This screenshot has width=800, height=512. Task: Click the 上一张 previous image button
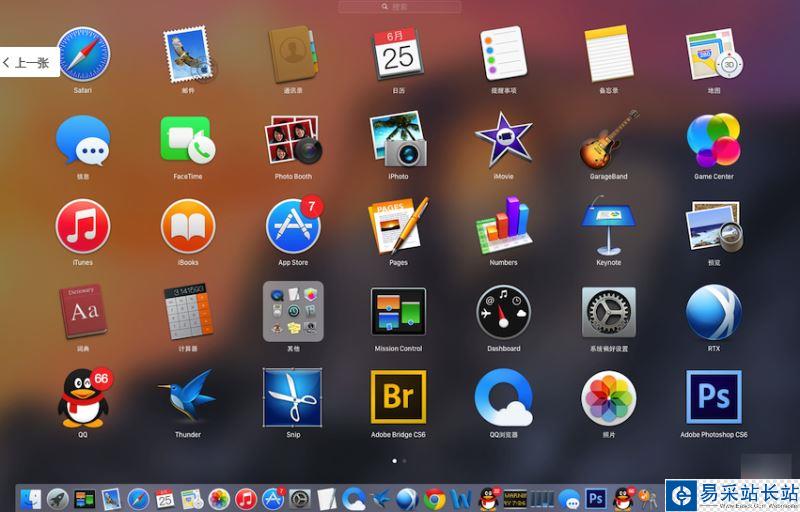click(30, 62)
